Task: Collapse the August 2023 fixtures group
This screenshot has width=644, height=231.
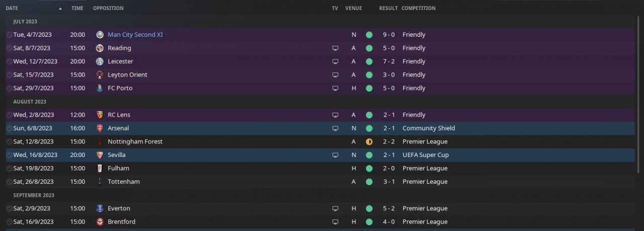Action: pyautogui.click(x=30, y=102)
